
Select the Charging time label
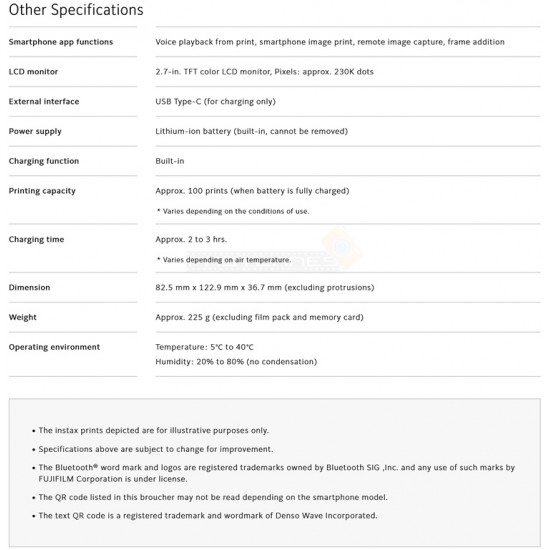tap(36, 239)
